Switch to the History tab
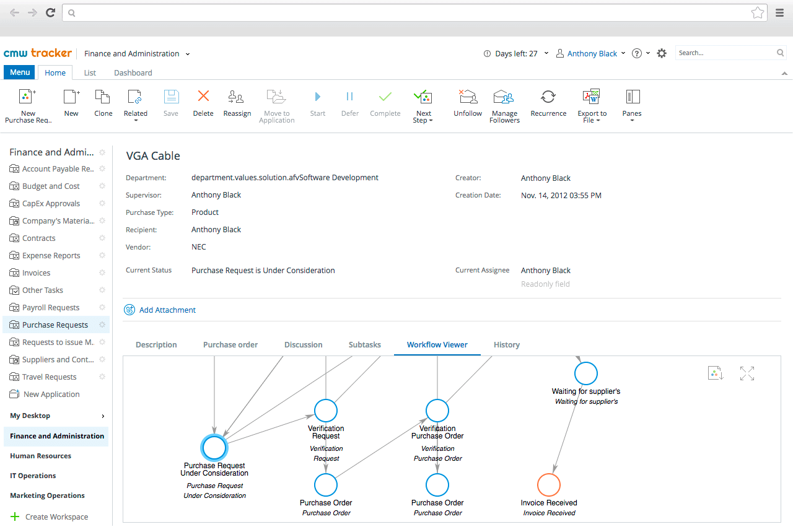 506,344
